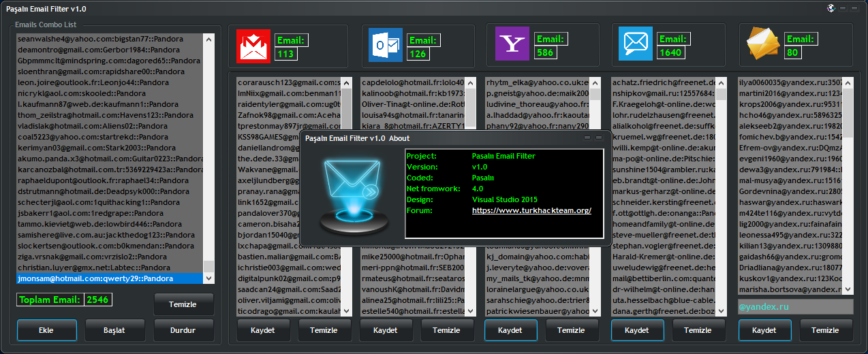Click the Durdur button to stop
This screenshot has width=868, height=354.
pyautogui.click(x=184, y=330)
